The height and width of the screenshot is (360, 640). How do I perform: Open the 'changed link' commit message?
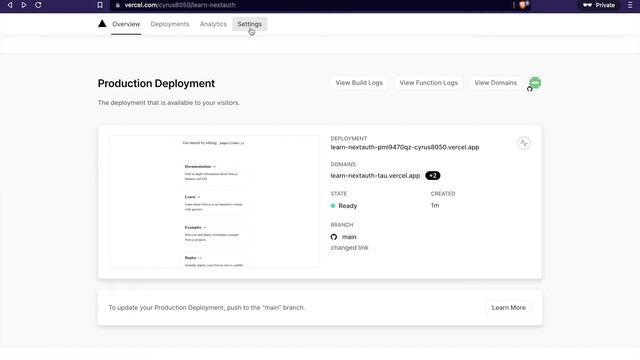coord(349,247)
